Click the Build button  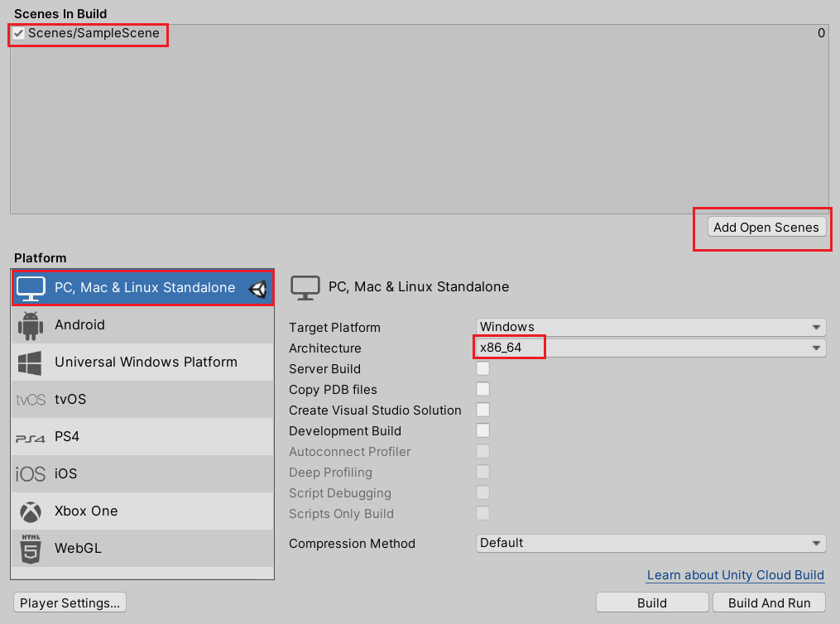click(x=652, y=602)
